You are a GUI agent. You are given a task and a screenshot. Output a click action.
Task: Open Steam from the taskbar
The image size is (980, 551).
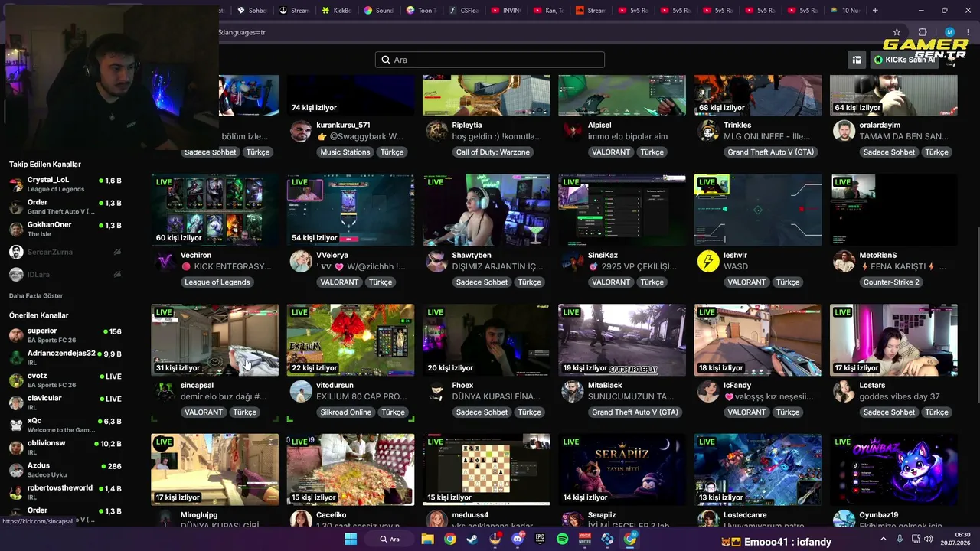[x=472, y=539]
